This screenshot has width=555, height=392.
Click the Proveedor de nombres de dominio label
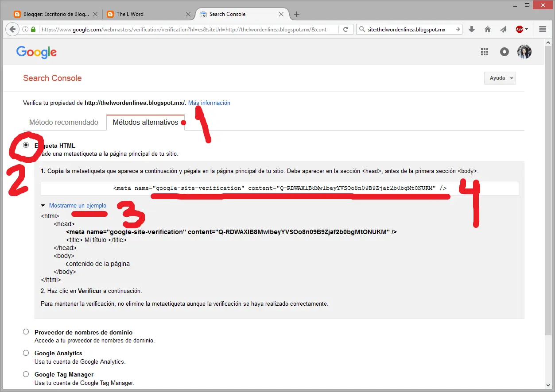point(83,332)
